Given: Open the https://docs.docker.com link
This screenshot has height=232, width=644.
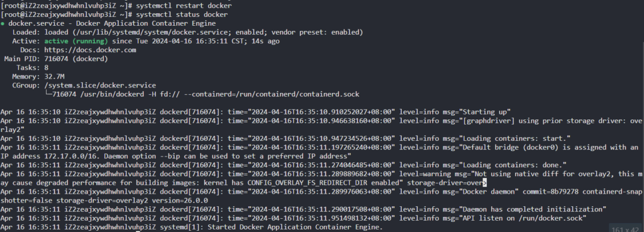Looking at the screenshot, I should click(91, 50).
